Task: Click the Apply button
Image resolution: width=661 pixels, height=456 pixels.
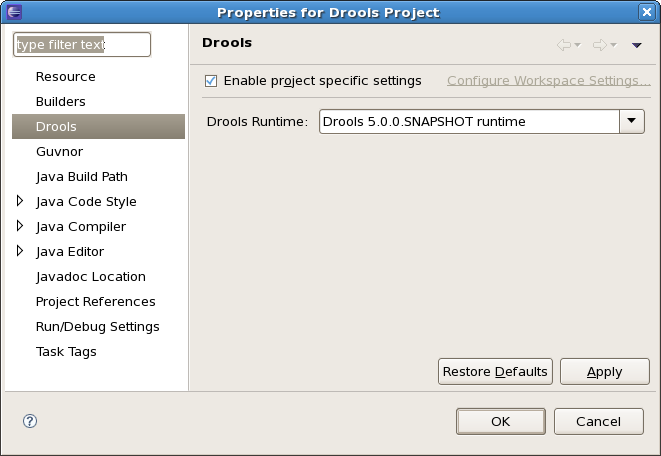Action: coord(604,372)
